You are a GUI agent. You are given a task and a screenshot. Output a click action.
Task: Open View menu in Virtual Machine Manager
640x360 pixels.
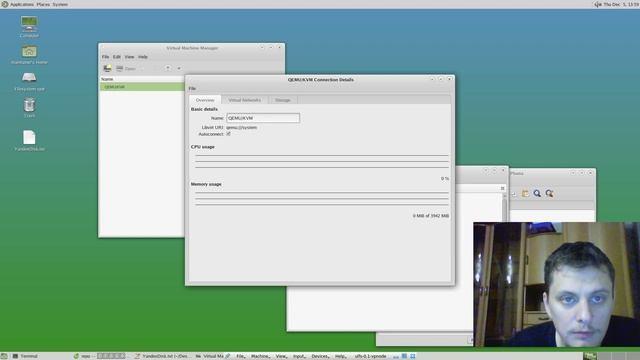(x=129, y=57)
